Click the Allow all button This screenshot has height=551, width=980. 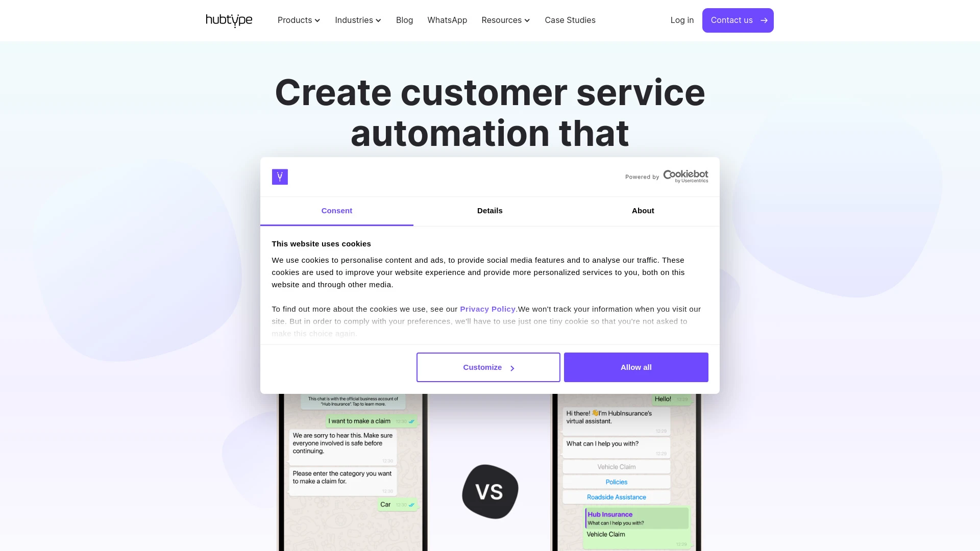635,367
